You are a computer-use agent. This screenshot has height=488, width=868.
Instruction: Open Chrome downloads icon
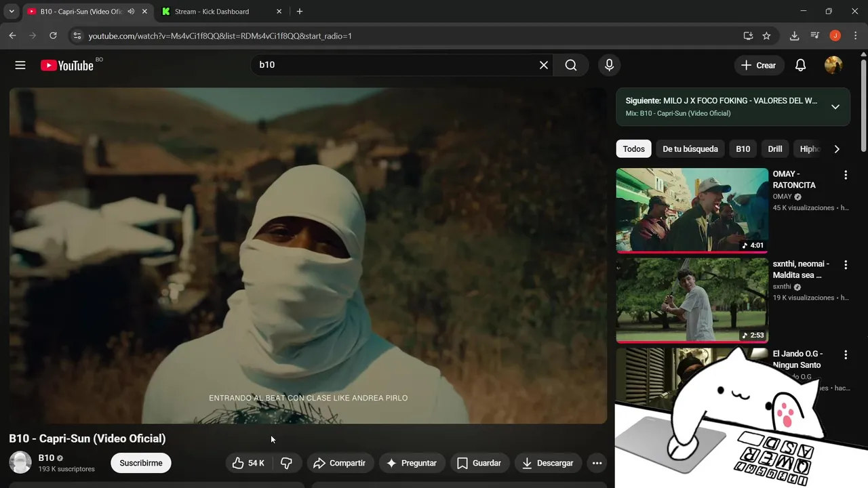[794, 36]
